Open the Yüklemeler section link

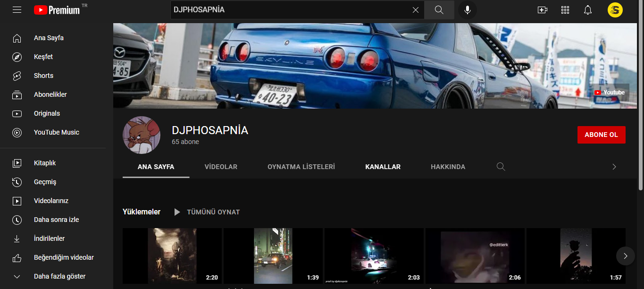[x=142, y=212]
